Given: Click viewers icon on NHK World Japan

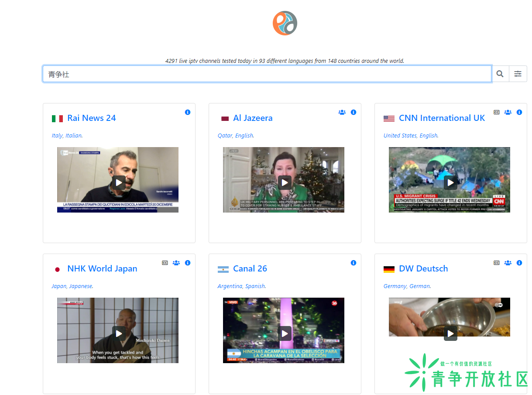Looking at the screenshot, I should 176,263.
